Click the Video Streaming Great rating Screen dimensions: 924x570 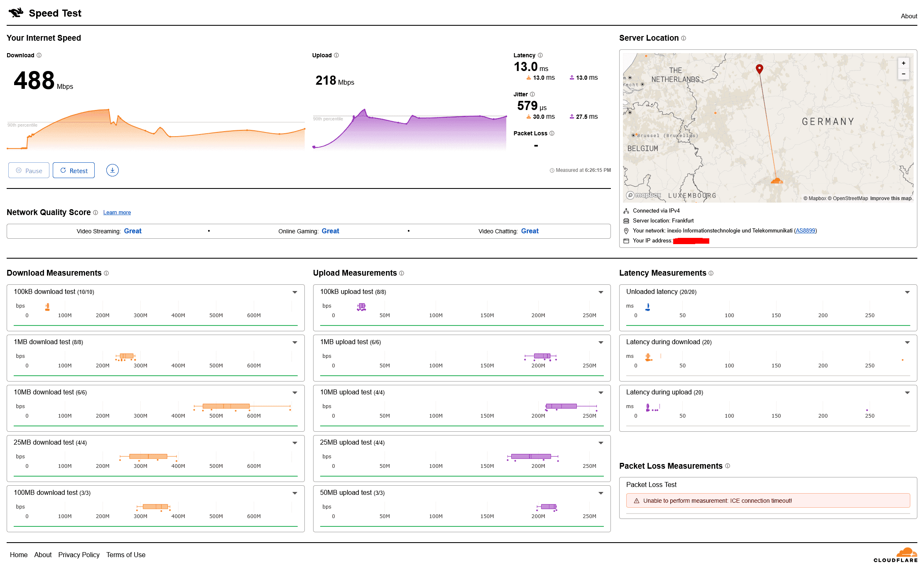click(x=133, y=231)
